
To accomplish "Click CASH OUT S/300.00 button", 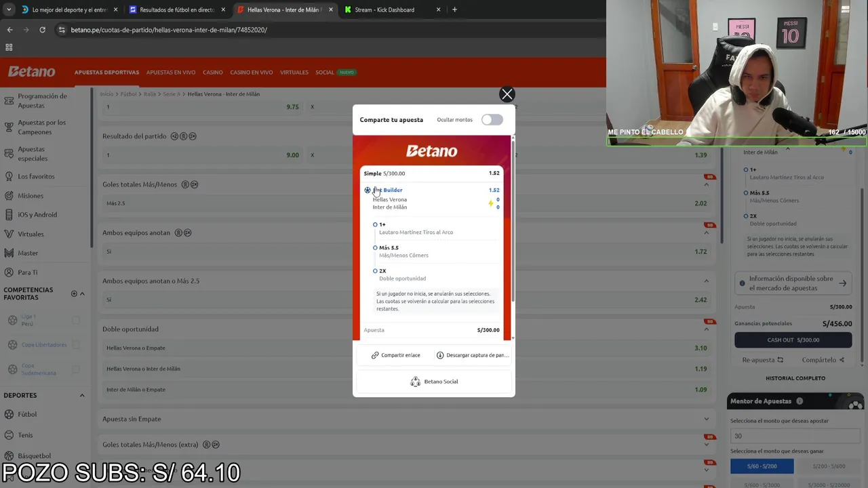I will click(793, 340).
